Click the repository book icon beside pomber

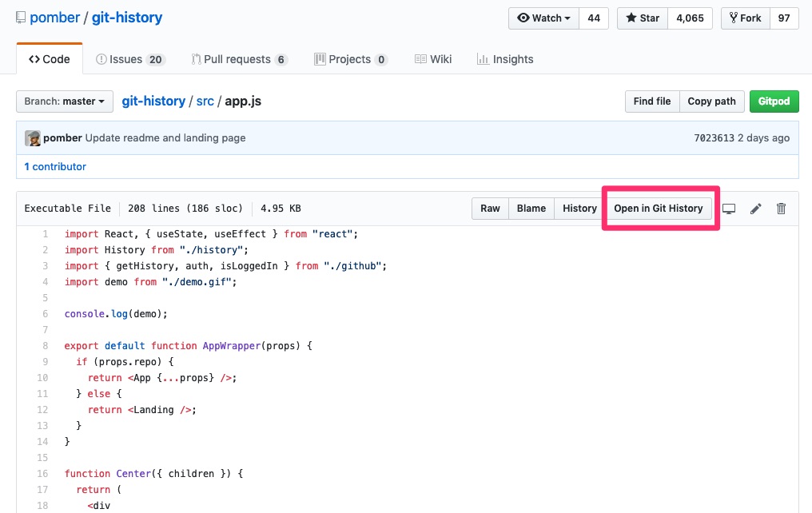point(21,18)
